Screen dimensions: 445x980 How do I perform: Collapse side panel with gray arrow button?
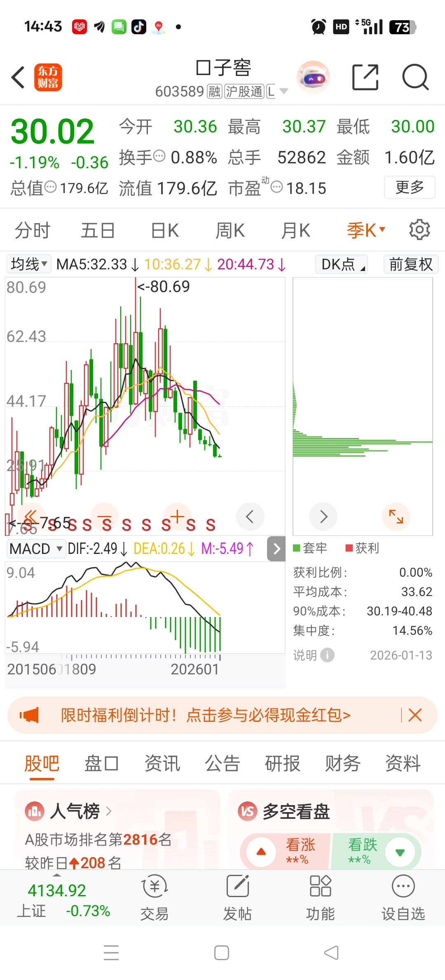(x=276, y=549)
